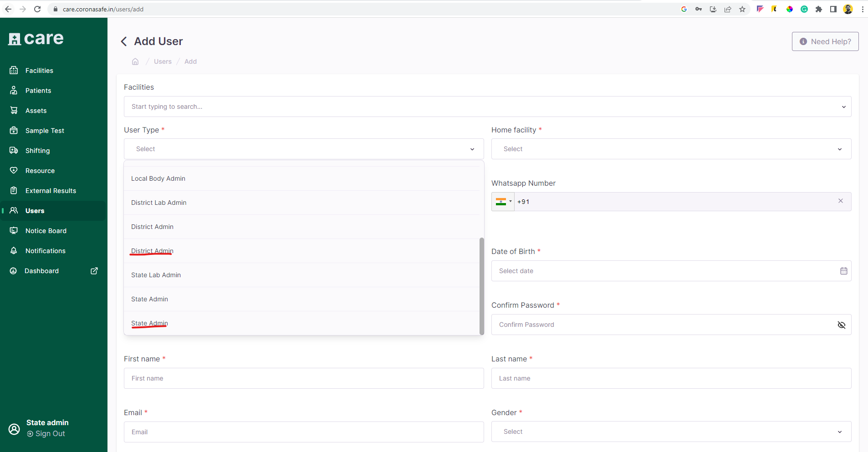The width and height of the screenshot is (868, 452).
Task: Open the Date of Birth calendar picker
Action: click(843, 270)
